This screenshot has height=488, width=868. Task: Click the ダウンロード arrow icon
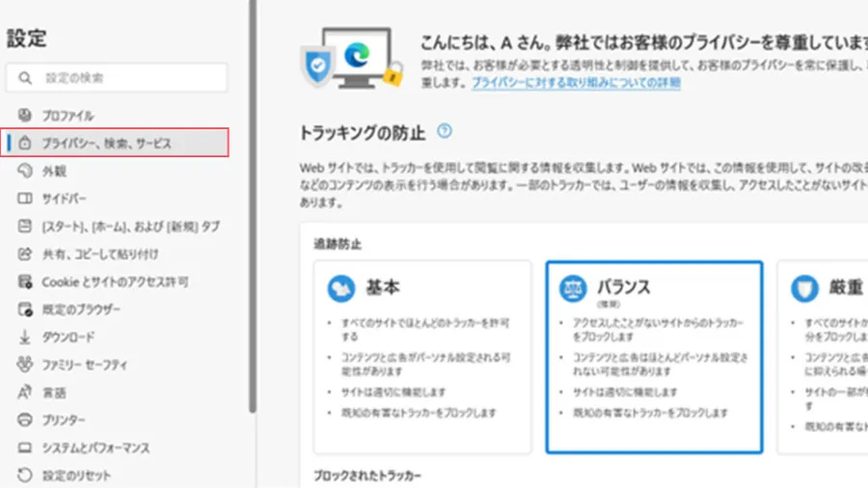click(25, 337)
